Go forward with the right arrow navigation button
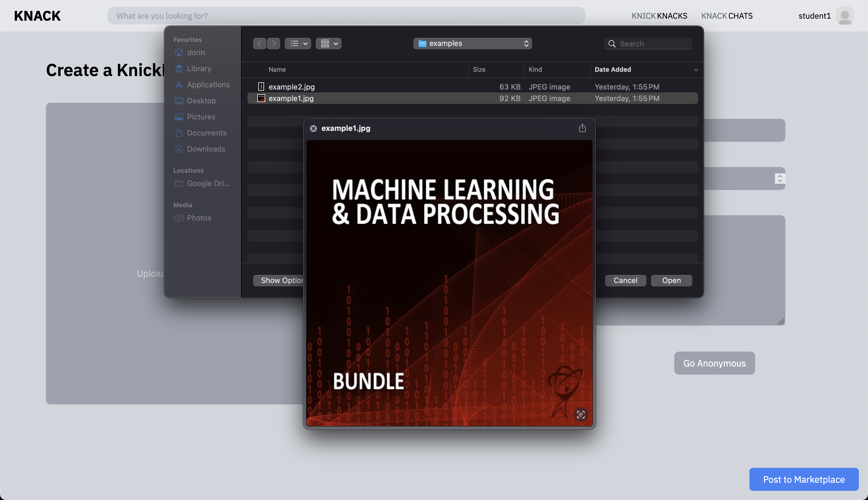The width and height of the screenshot is (868, 500). (x=273, y=44)
